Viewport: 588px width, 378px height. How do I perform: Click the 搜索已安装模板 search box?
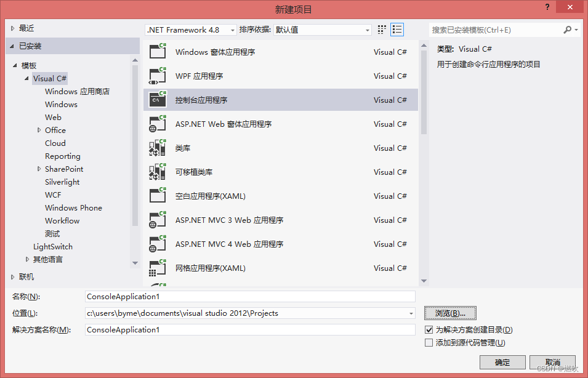point(496,30)
